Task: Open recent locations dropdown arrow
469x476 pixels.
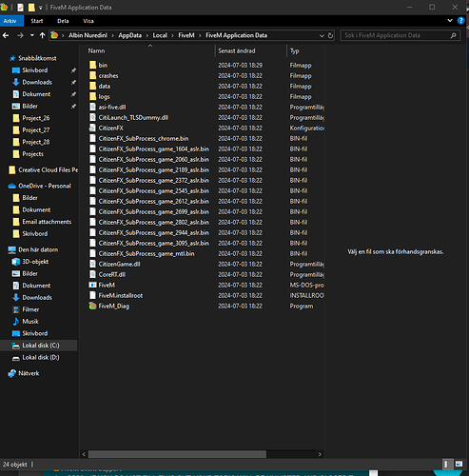Action: click(32, 35)
